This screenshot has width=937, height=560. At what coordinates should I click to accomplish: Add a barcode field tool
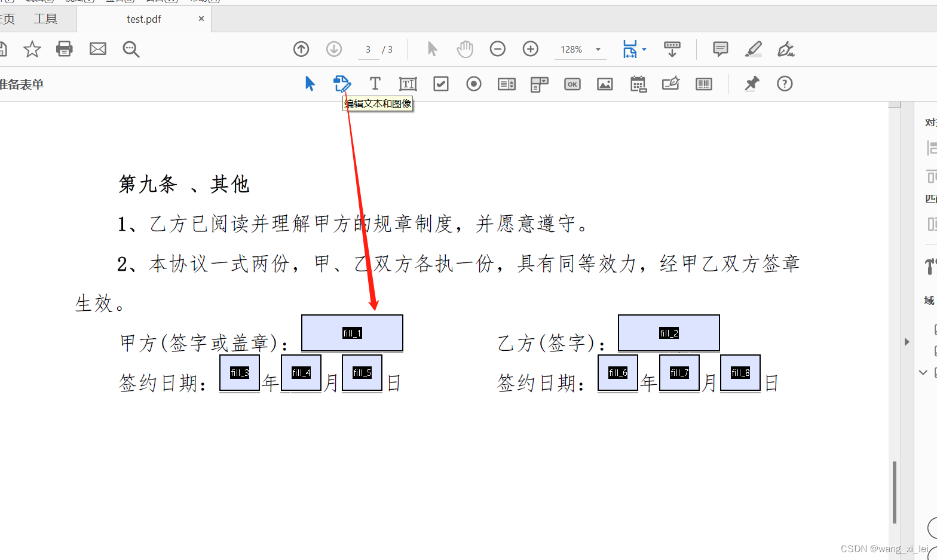click(x=704, y=84)
